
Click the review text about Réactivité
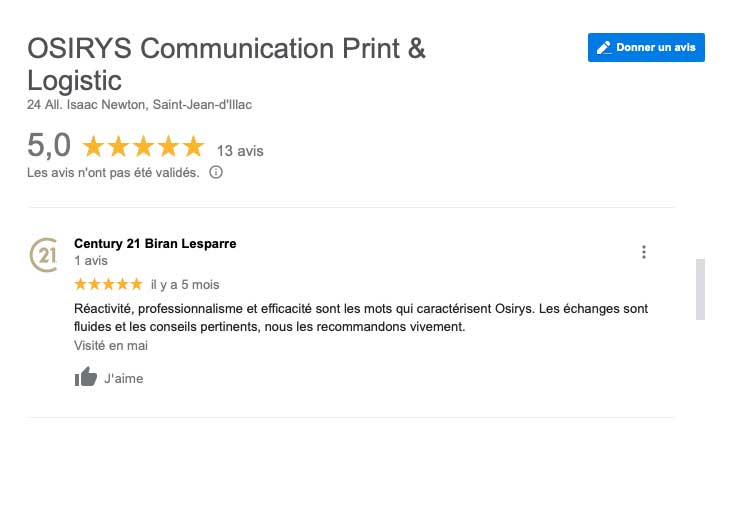click(361, 317)
